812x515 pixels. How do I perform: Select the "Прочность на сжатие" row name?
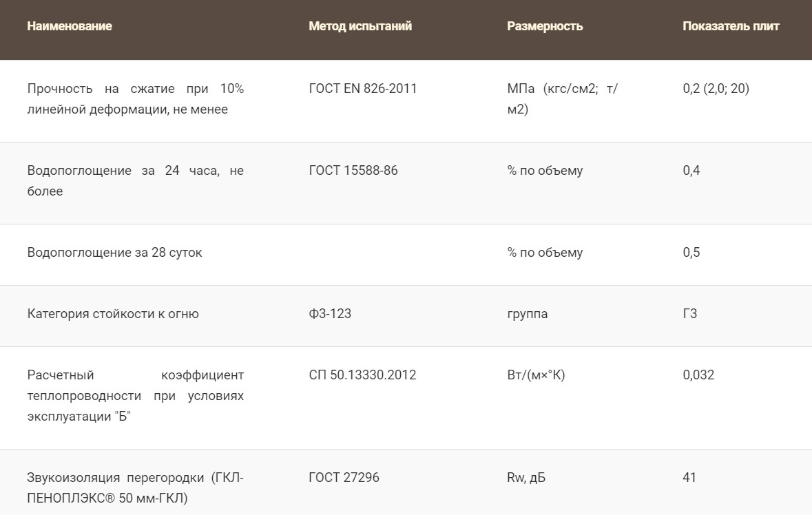tap(135, 99)
